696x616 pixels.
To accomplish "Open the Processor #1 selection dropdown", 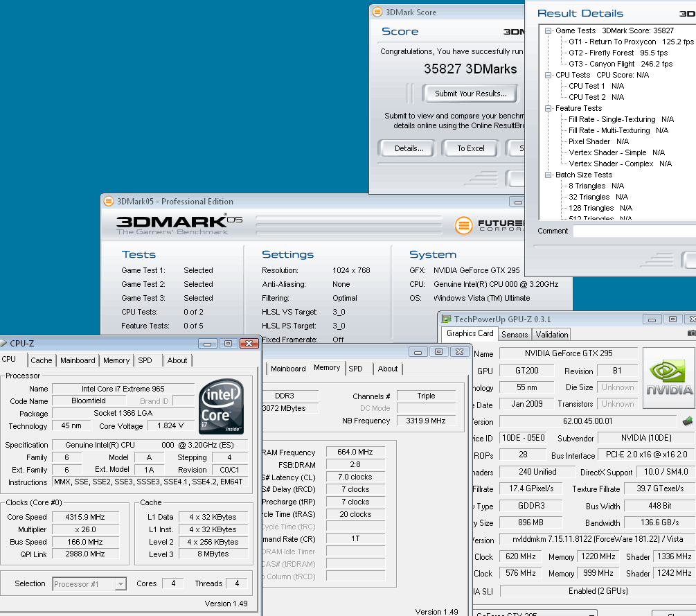I will [121, 584].
